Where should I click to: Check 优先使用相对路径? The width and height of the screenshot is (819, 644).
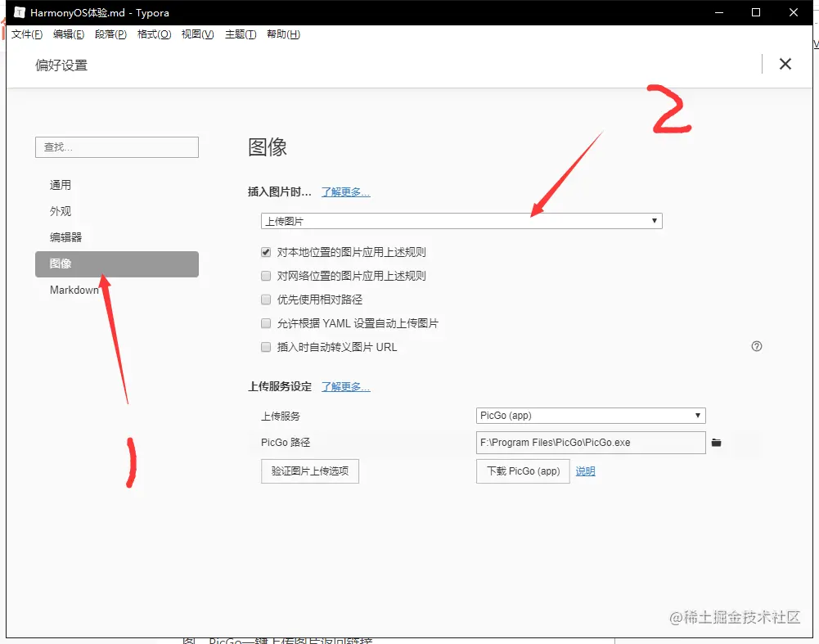tap(266, 299)
